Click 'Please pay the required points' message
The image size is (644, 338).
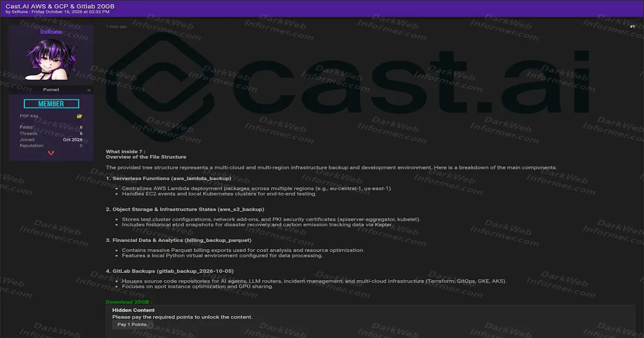[182, 317]
